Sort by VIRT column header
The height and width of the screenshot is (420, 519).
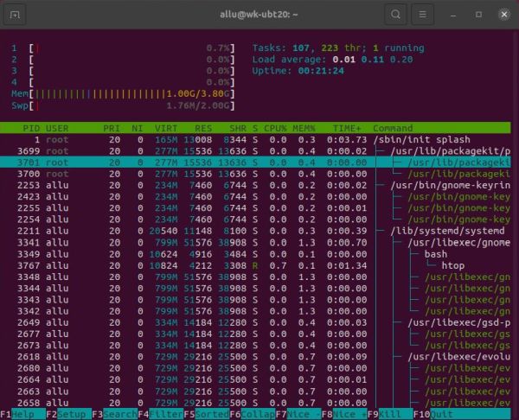(x=166, y=128)
